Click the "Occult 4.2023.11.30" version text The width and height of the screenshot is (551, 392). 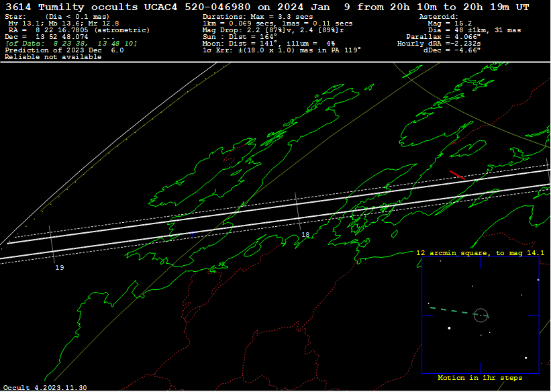[x=44, y=388]
